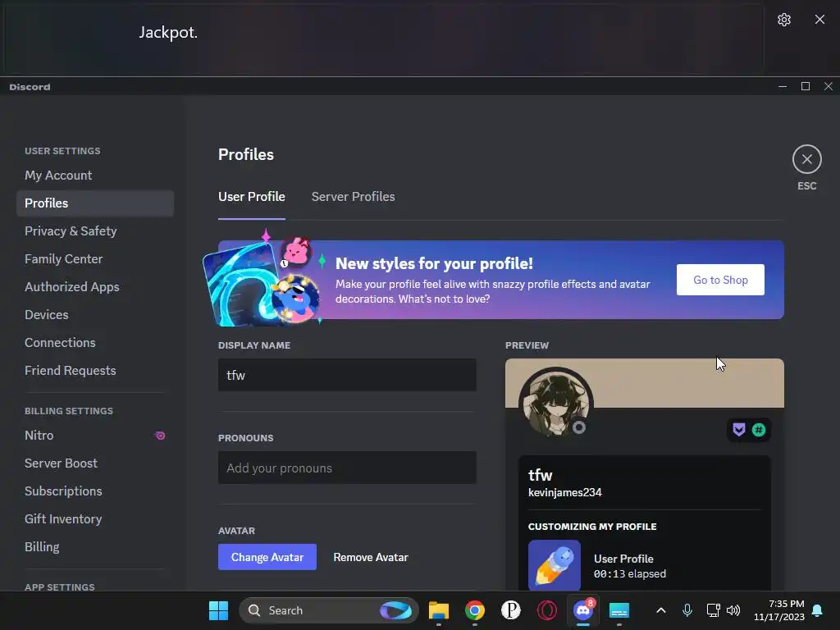Click the New styles promo artwork
Screen dimensions: 840x630
tap(262, 281)
